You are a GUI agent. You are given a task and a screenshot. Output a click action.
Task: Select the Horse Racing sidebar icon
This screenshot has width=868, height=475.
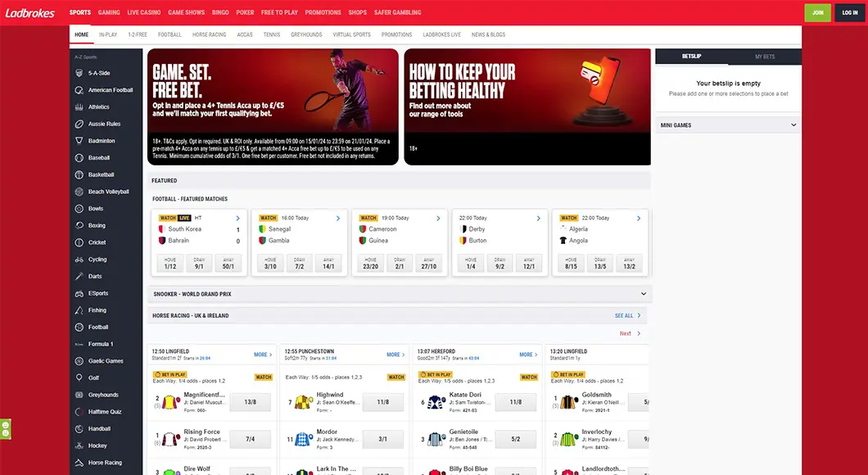click(x=79, y=463)
